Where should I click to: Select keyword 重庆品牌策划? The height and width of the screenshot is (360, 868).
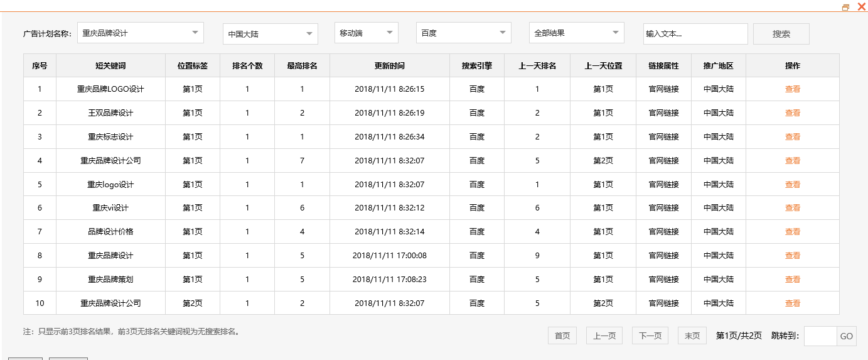(110, 280)
